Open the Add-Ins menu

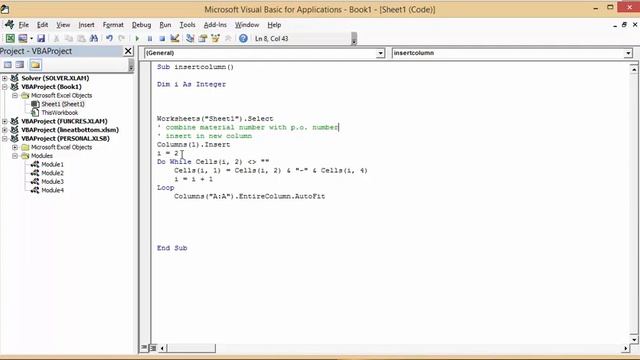click(215, 25)
